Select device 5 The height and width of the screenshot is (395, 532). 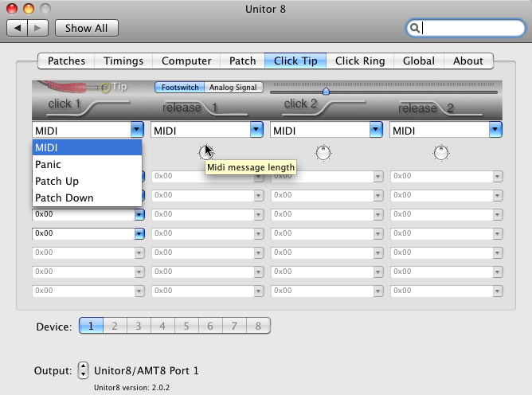click(186, 326)
